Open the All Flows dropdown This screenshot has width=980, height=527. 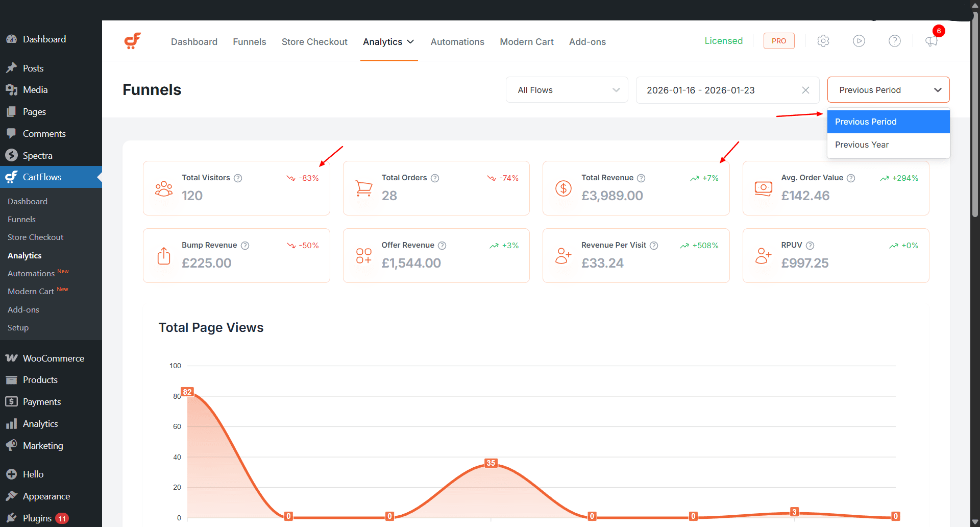566,89
